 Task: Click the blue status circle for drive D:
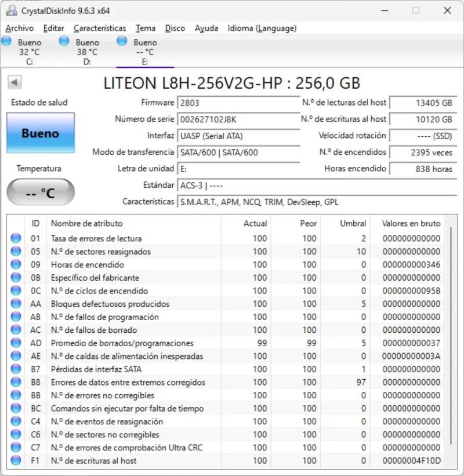pos(64,41)
